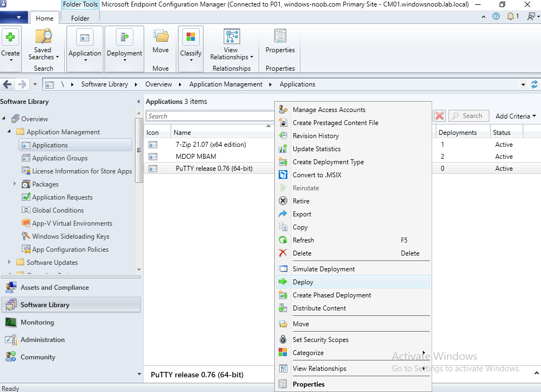The image size is (541, 392).
Task: Open Saved Searches ribbon icon
Action: tap(43, 36)
